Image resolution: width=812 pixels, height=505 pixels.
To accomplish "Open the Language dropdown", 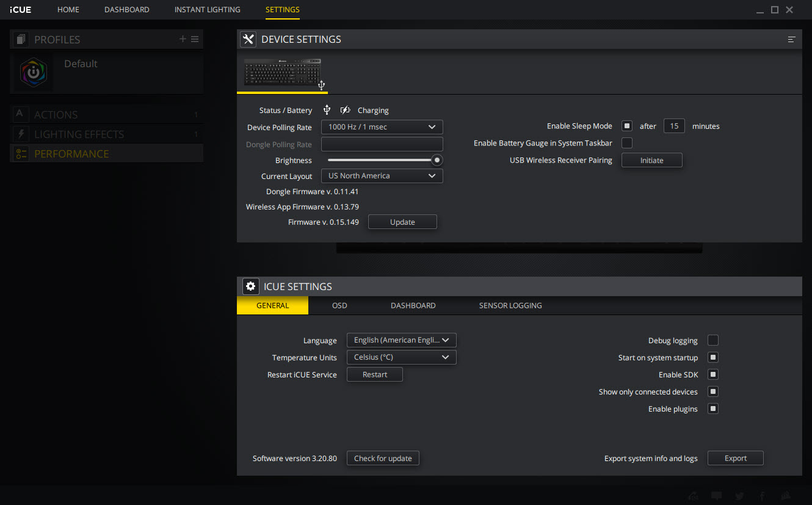I will tap(402, 340).
